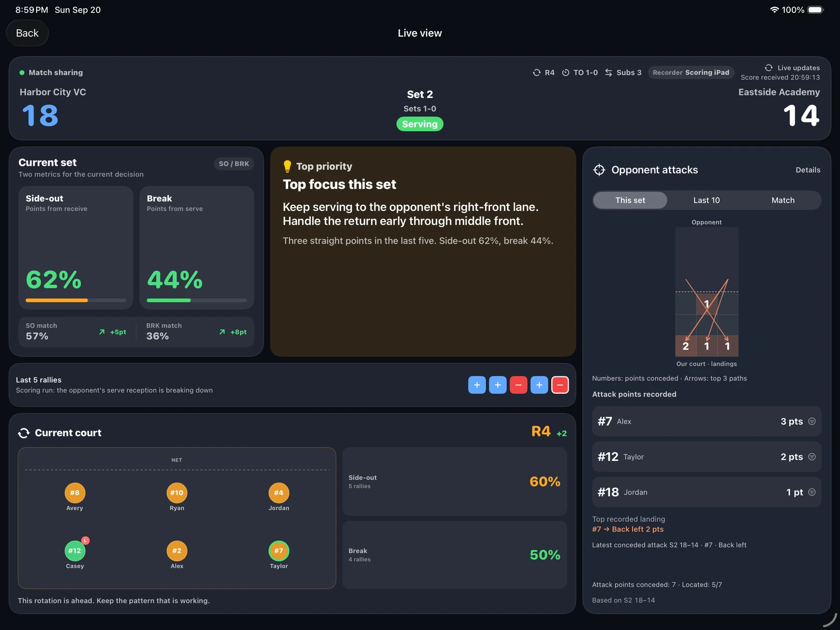Click the rotation R4 icon in header
Screen dimensions: 840x630
point(537,72)
